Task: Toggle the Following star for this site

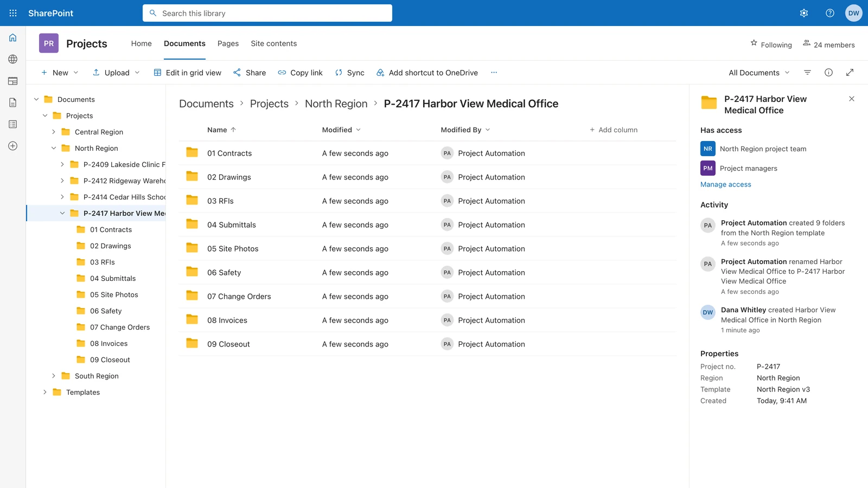Action: coord(771,44)
